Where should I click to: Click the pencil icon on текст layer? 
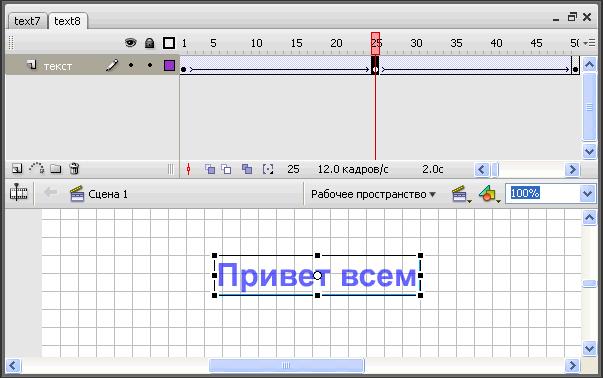click(112, 65)
